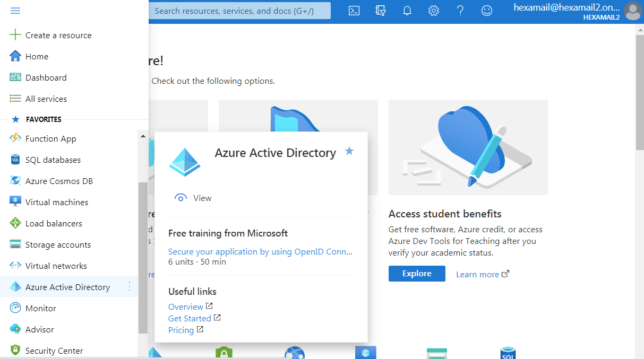Open All services in sidebar
Screen dimensions: 644x359
(46, 99)
